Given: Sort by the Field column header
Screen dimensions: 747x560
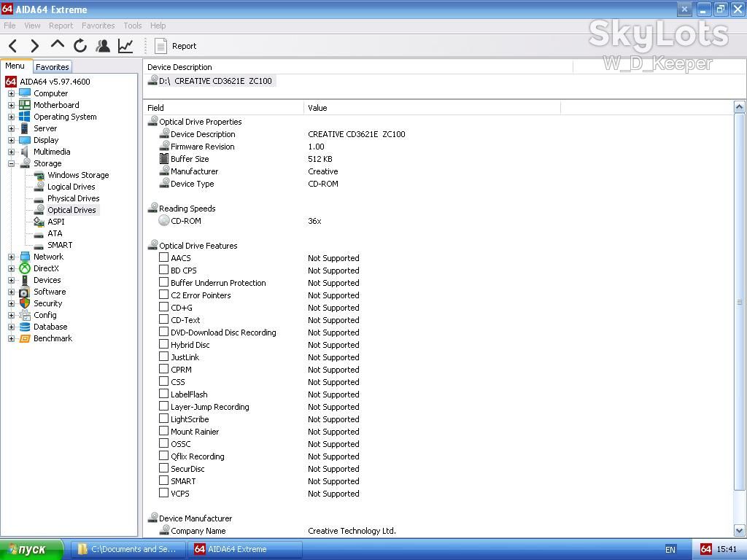Looking at the screenshot, I should coord(224,108).
